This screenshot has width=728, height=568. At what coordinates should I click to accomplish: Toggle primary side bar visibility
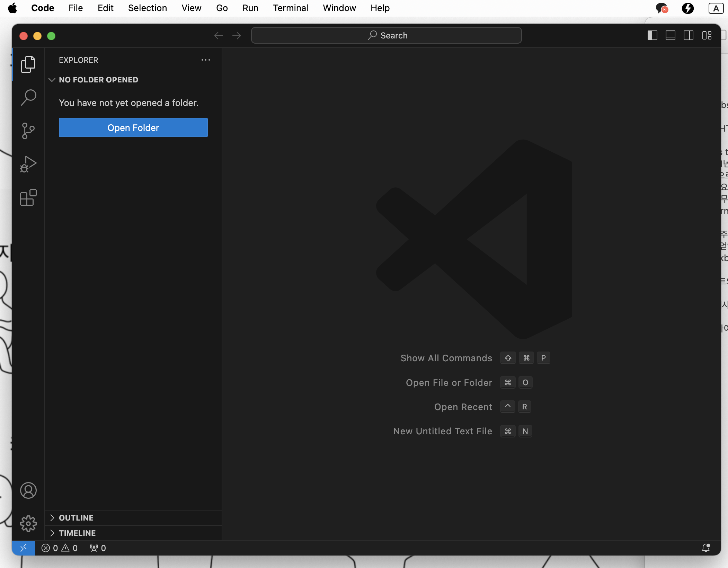pos(652,35)
